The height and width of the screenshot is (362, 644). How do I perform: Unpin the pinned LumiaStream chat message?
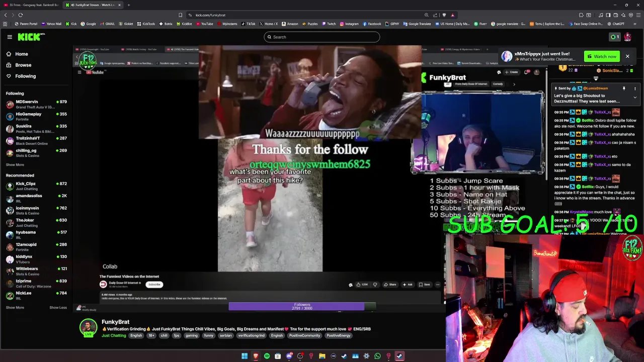tap(624, 88)
